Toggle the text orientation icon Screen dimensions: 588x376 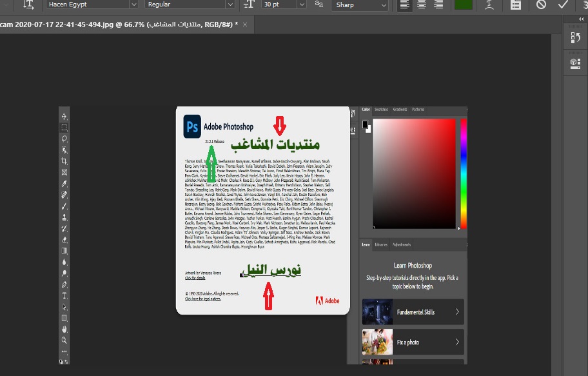click(28, 5)
